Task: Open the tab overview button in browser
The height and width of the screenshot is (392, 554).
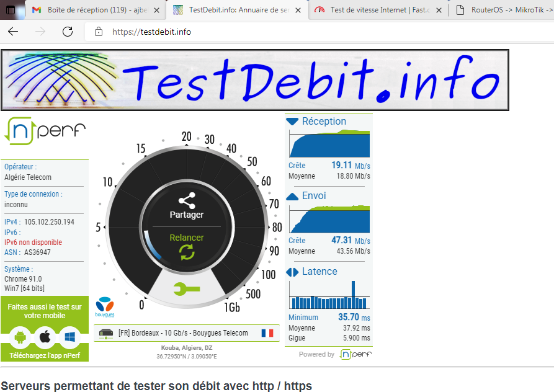Action: 11,10
